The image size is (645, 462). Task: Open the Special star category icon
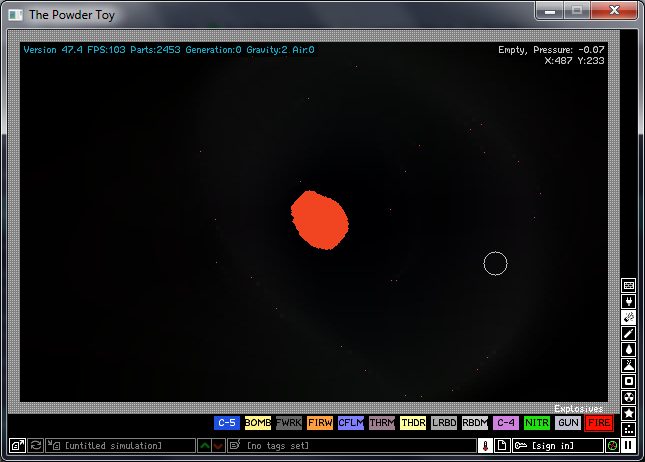(629, 413)
